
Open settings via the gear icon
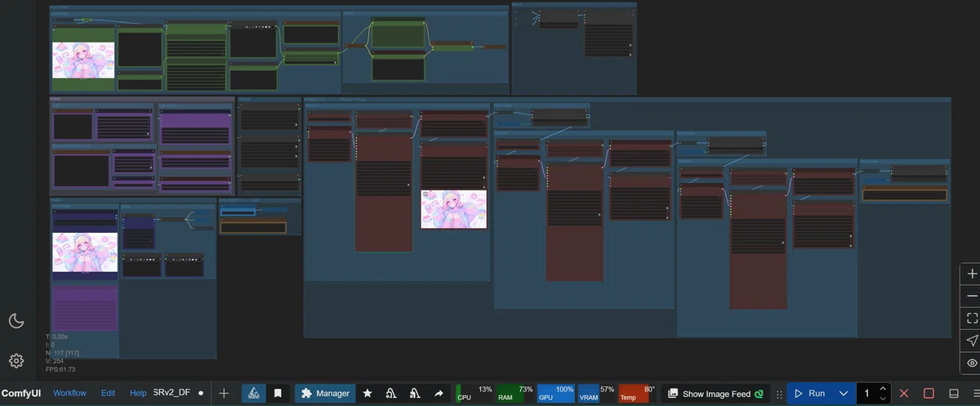pos(16,360)
